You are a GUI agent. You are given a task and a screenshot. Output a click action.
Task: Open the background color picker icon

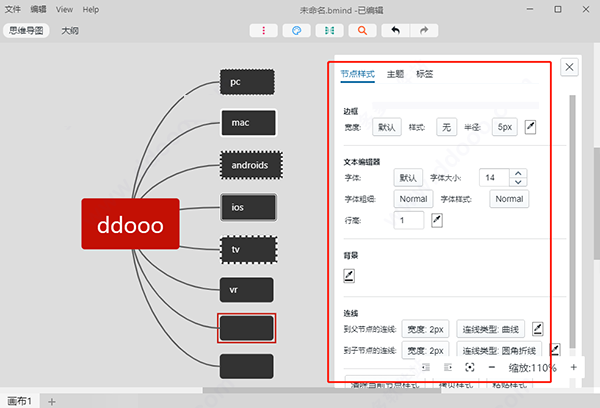349,276
